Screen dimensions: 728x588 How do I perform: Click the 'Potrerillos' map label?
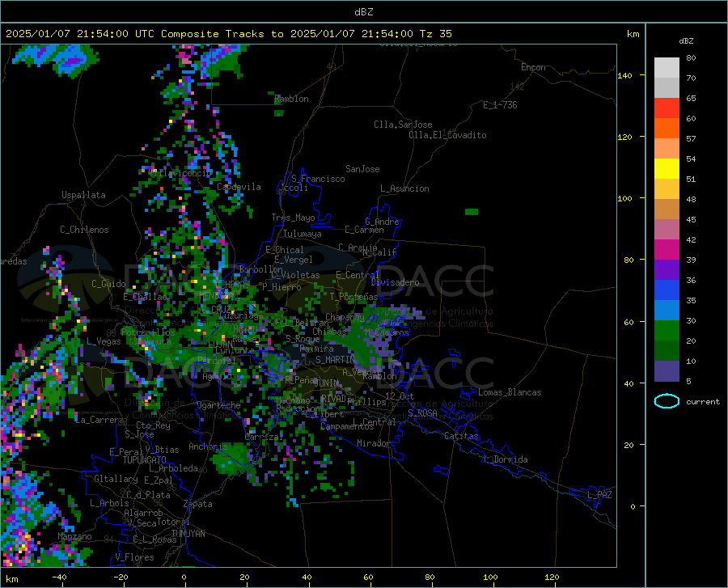pyautogui.click(x=148, y=332)
